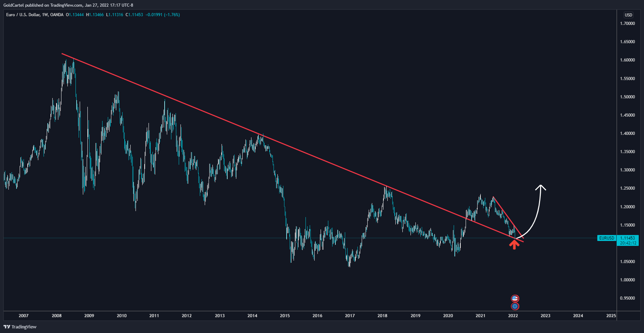This screenshot has width=644, height=333.
Task: Open the TradingView logo at bottom left
Action: coord(20,327)
